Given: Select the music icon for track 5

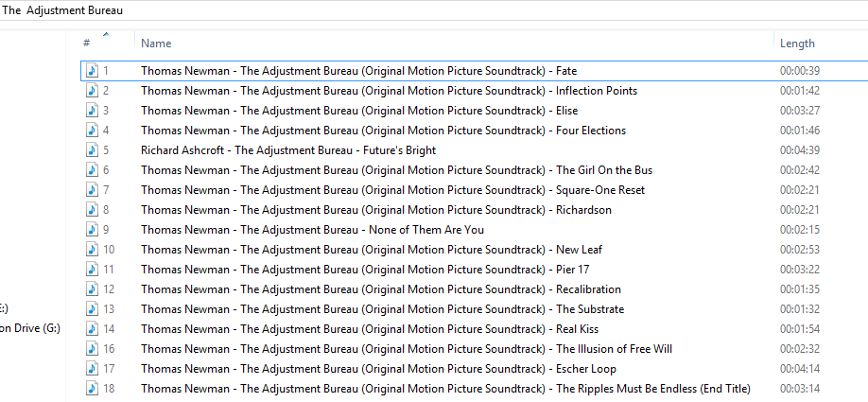Looking at the screenshot, I should (x=92, y=150).
